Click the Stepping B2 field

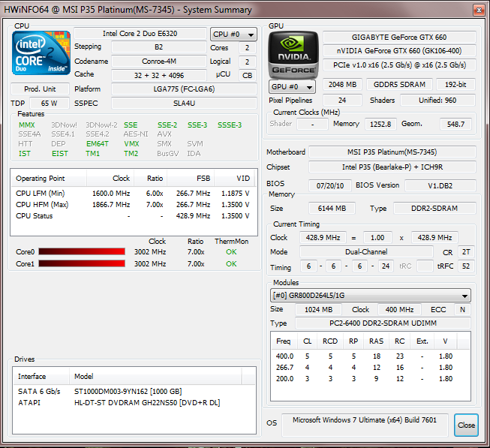point(159,47)
